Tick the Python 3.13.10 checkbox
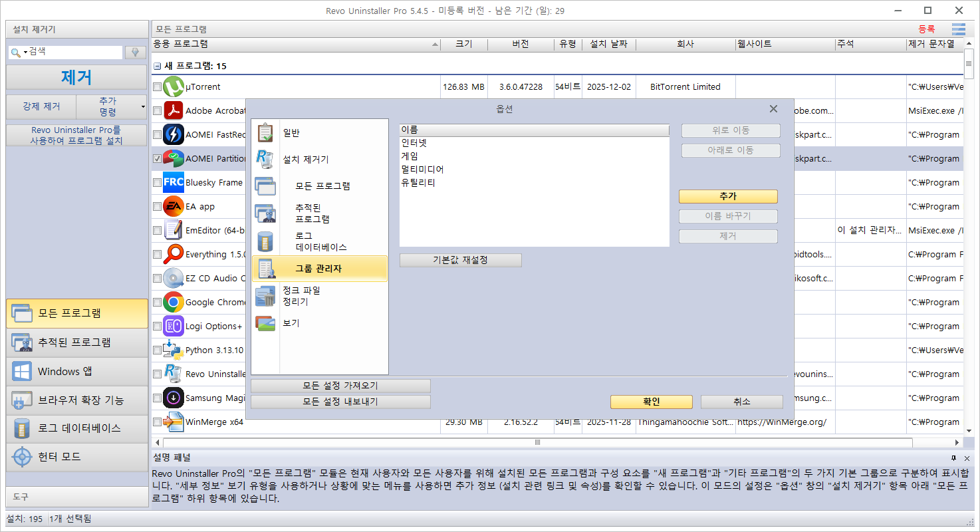980x532 pixels. (x=157, y=350)
